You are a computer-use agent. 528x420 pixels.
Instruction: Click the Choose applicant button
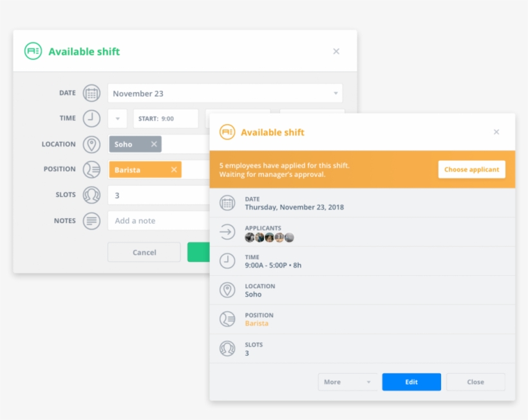471,169
